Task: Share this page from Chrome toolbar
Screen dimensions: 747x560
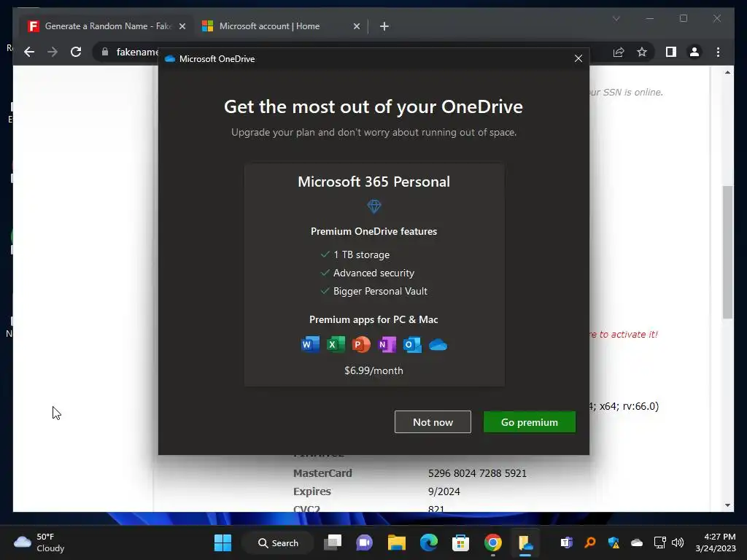Action: [619, 52]
